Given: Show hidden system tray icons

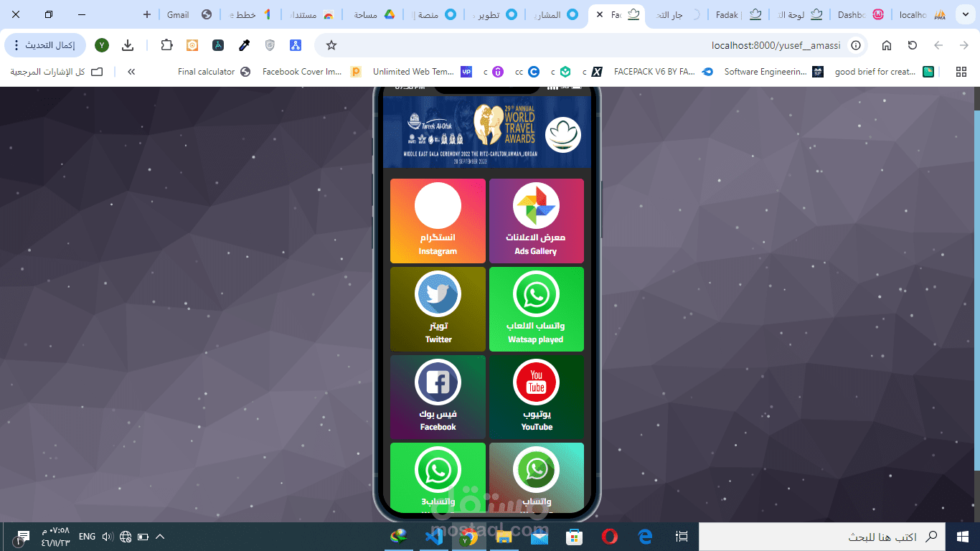Looking at the screenshot, I should [160, 537].
